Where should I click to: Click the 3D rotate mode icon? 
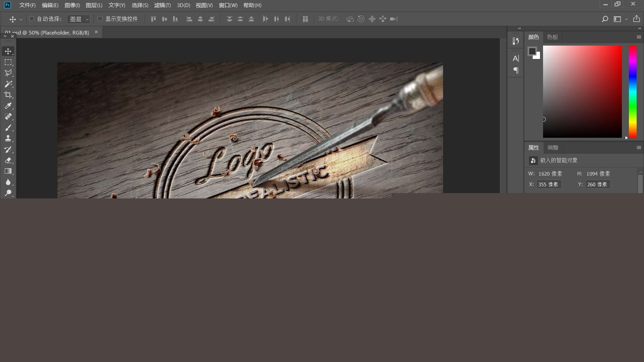click(x=350, y=19)
